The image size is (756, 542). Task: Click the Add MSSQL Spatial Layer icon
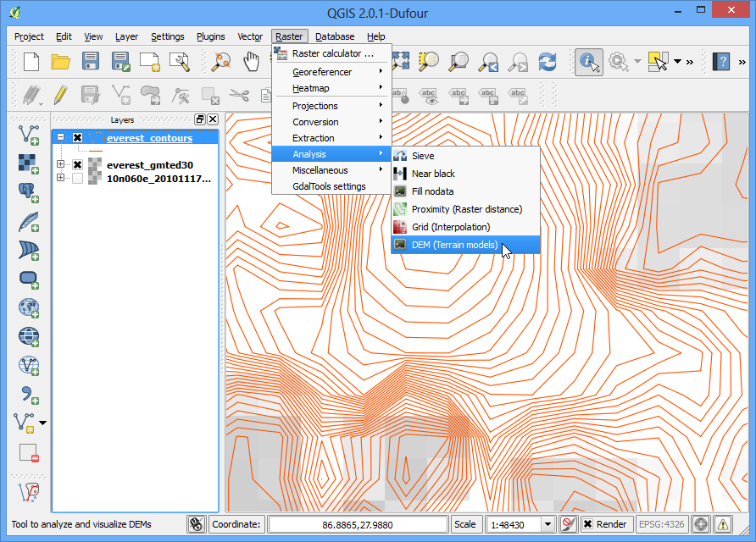coord(29,251)
